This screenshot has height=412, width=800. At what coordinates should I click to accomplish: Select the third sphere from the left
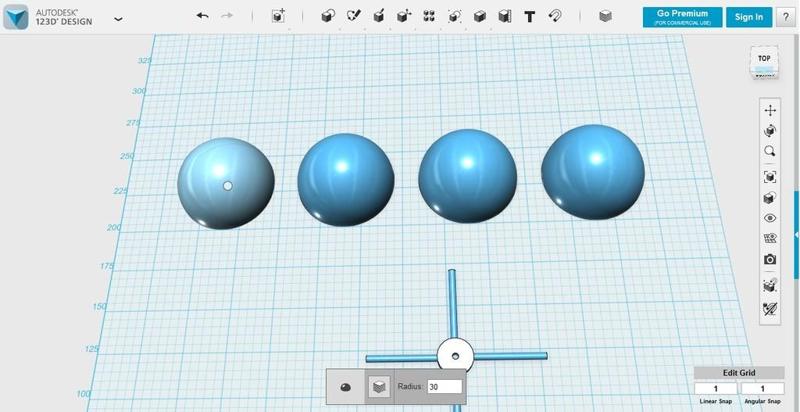click(x=467, y=176)
